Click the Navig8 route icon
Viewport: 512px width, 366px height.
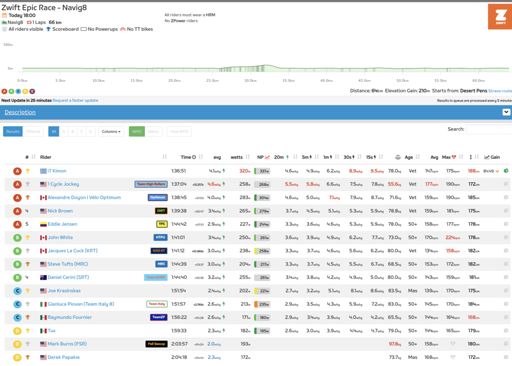tap(4, 22)
